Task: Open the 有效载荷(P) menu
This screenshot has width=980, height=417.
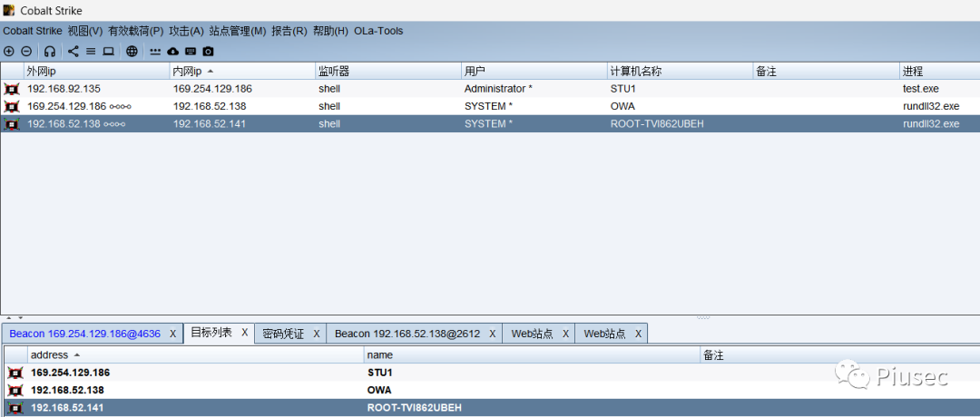Action: coord(135,31)
